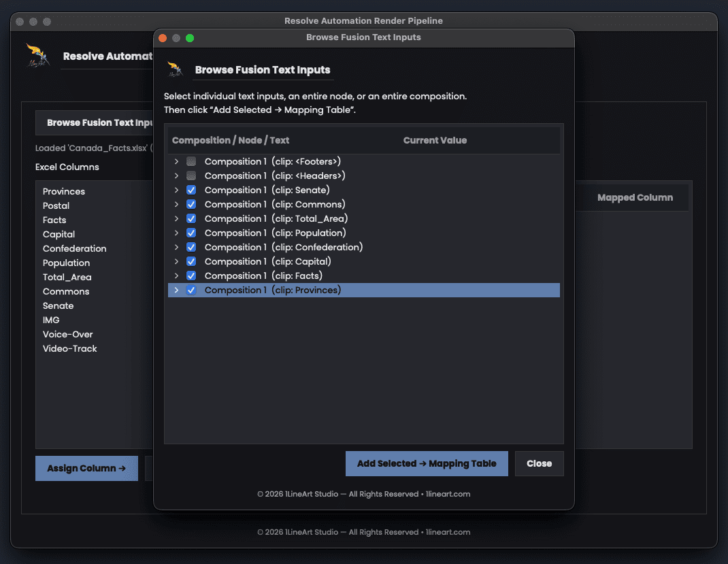Maximize Browse Fusion Text Inputs dialog with green button

click(x=190, y=38)
